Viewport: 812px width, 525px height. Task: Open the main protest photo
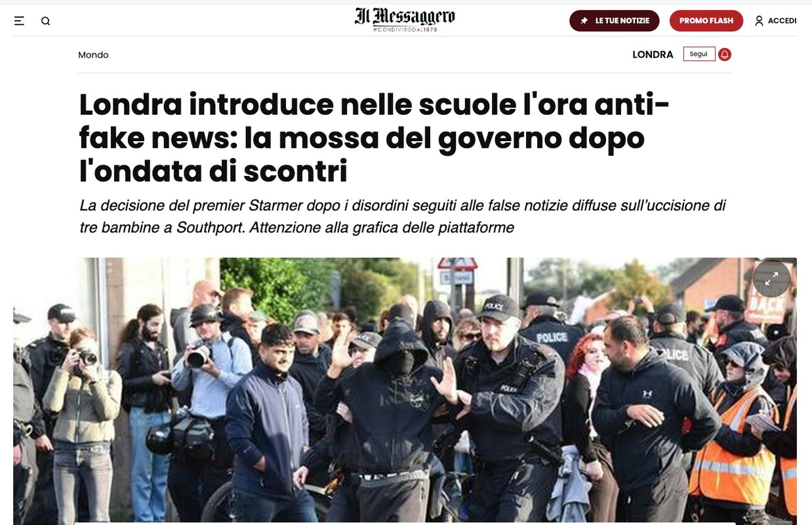(405, 391)
